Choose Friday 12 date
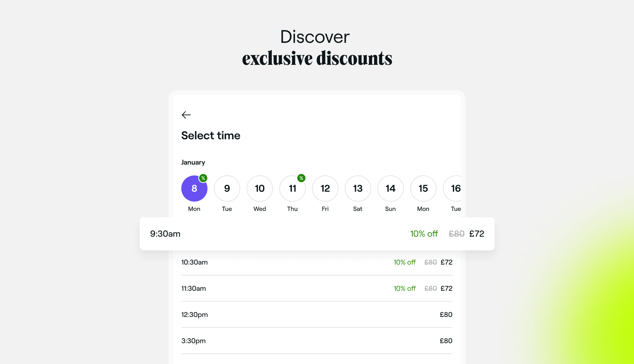Screen dimensions: 634x364 325,188
